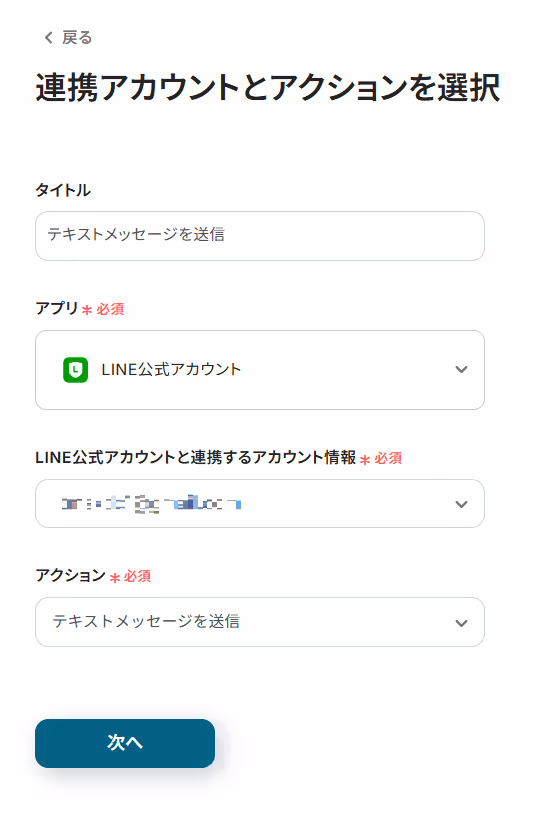The image size is (553, 815).
Task: Open the LINE公式アカウント app selector
Action: pos(260,370)
